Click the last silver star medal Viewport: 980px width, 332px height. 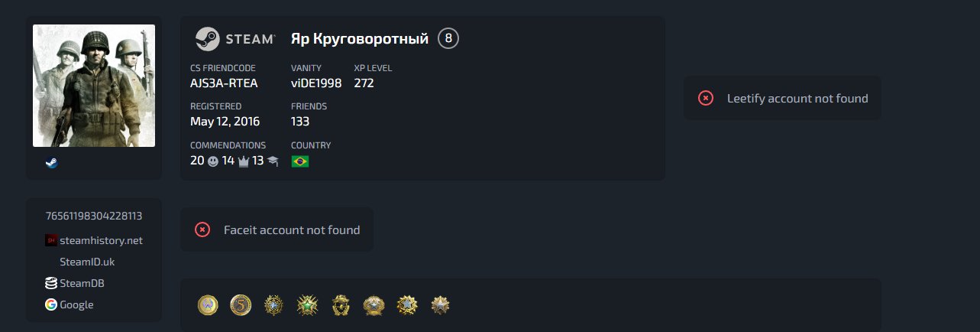(440, 305)
